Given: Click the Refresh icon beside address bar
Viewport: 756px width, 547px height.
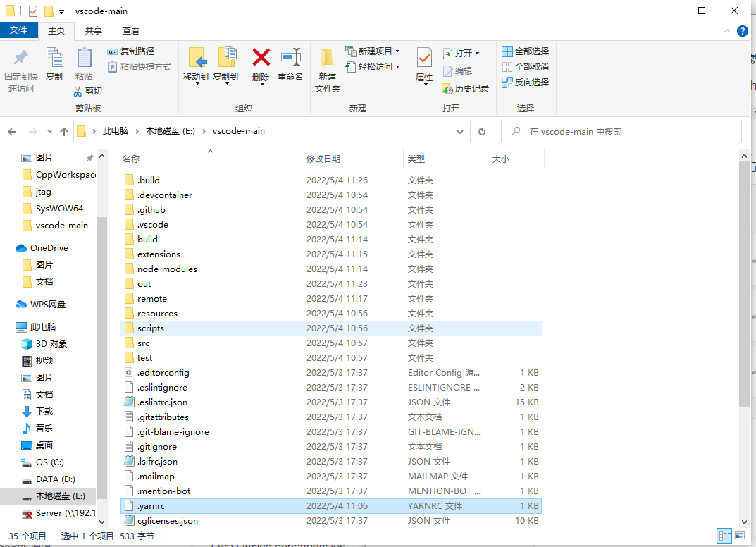Looking at the screenshot, I should (x=481, y=131).
